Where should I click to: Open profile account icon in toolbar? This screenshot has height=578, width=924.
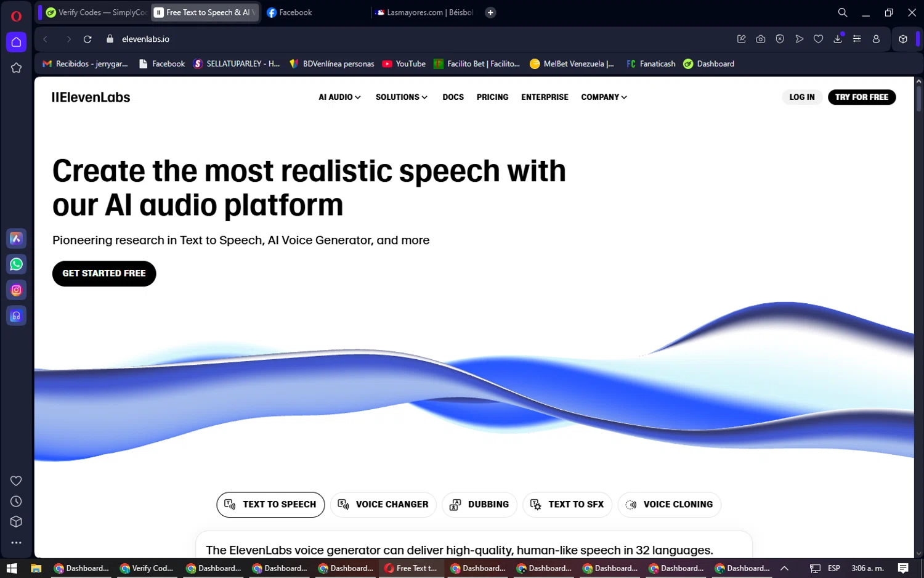[x=876, y=39]
